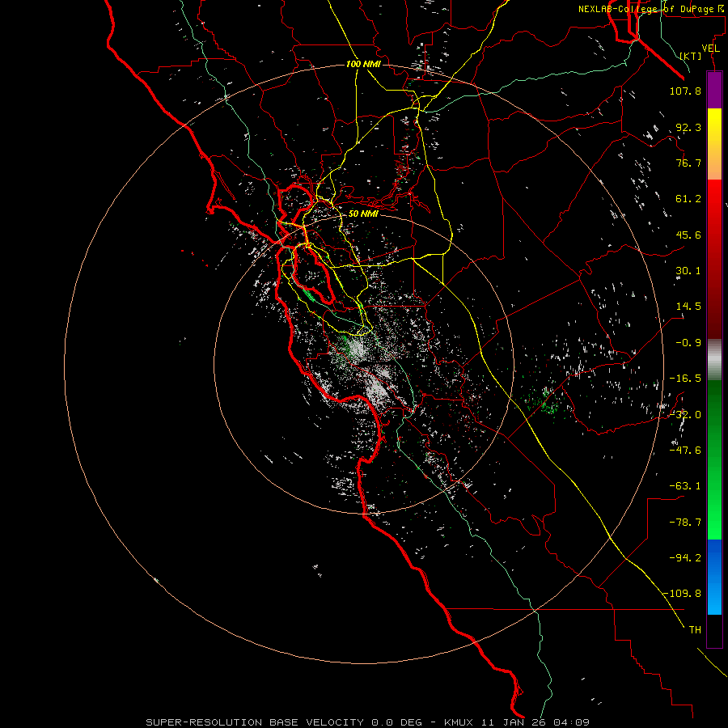Click the TH legend label
The image size is (728, 728).
click(695, 630)
